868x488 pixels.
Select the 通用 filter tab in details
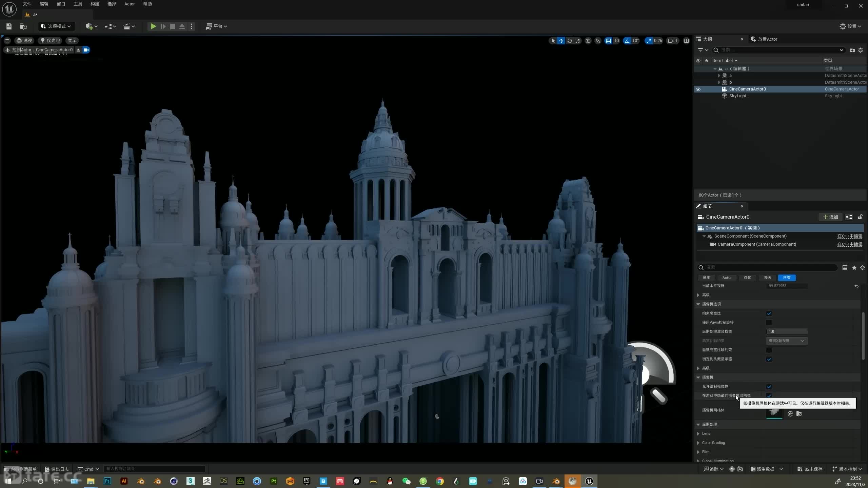(706, 278)
